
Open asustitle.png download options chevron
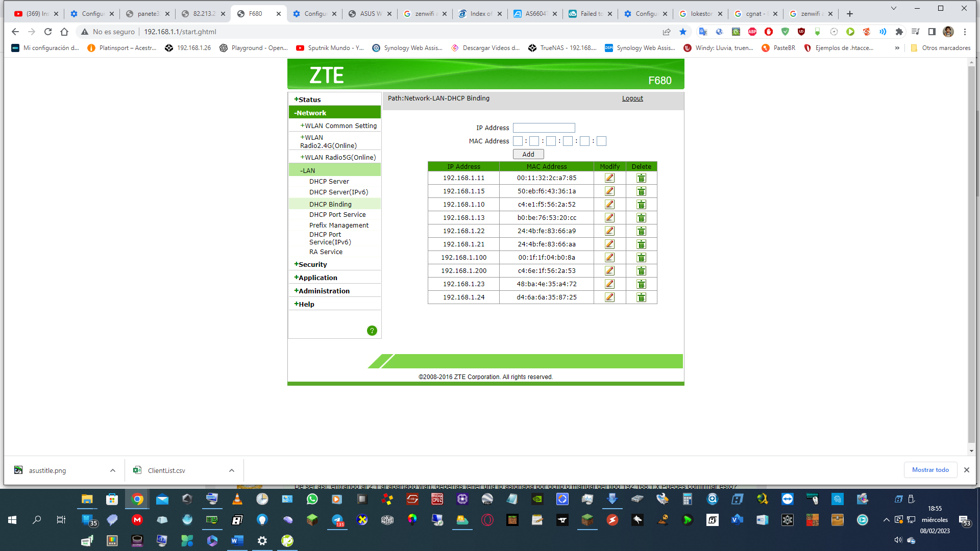[x=113, y=470]
